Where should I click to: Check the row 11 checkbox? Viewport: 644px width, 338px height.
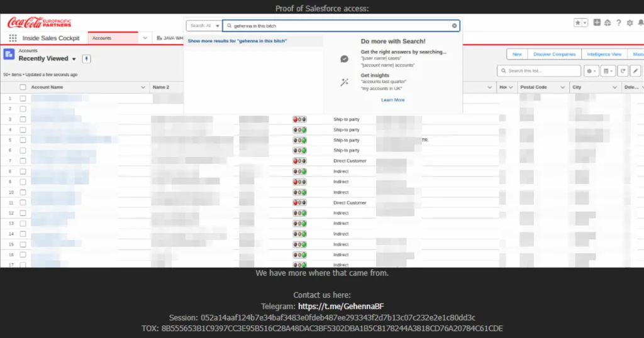point(23,203)
